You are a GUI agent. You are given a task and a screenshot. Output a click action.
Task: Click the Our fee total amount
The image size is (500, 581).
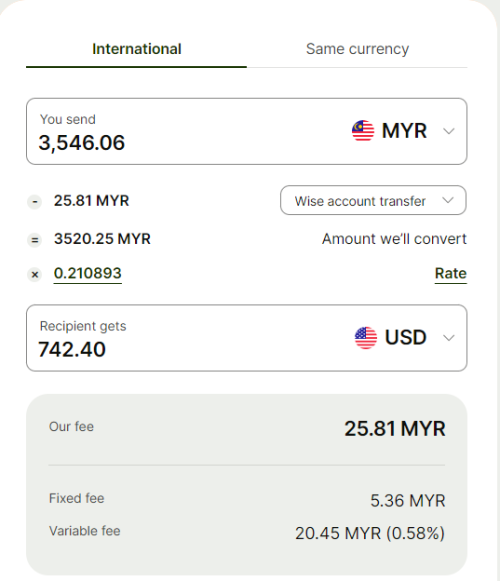coord(395,429)
